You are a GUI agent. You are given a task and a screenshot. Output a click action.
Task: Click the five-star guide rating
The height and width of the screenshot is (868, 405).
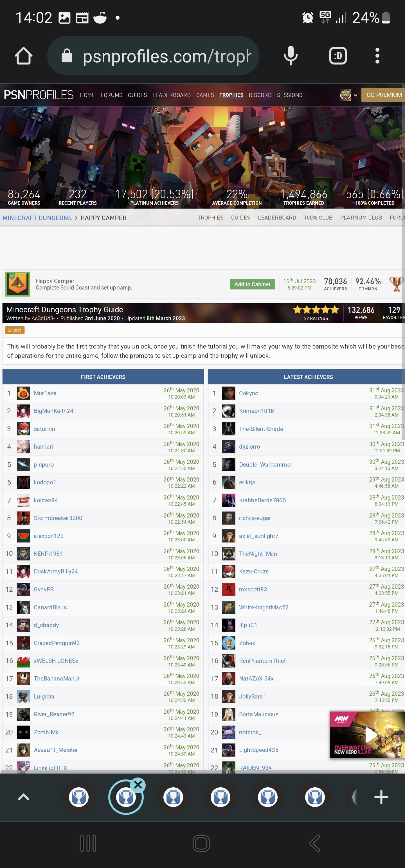click(316, 309)
